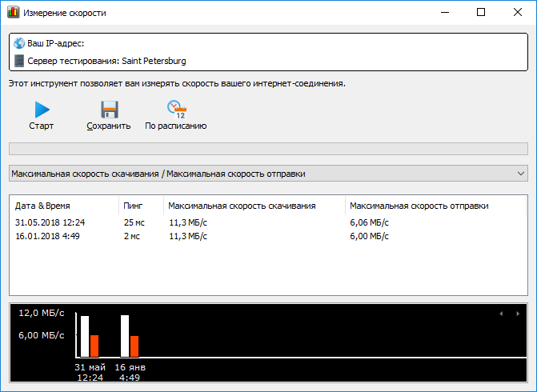Expand the speed type dropdown
Image resolution: width=537 pixels, height=392 pixels.
521,174
